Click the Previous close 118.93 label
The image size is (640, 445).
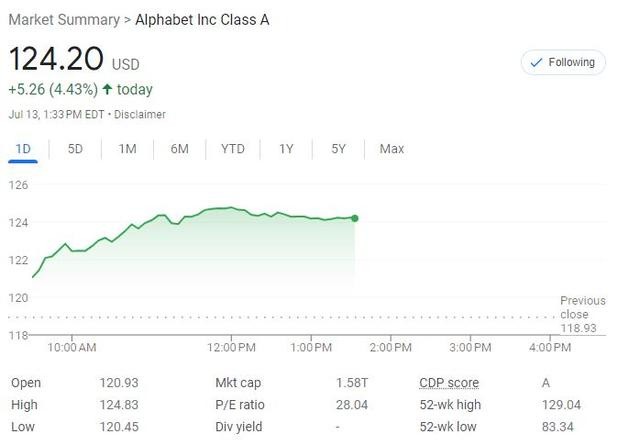tap(582, 314)
